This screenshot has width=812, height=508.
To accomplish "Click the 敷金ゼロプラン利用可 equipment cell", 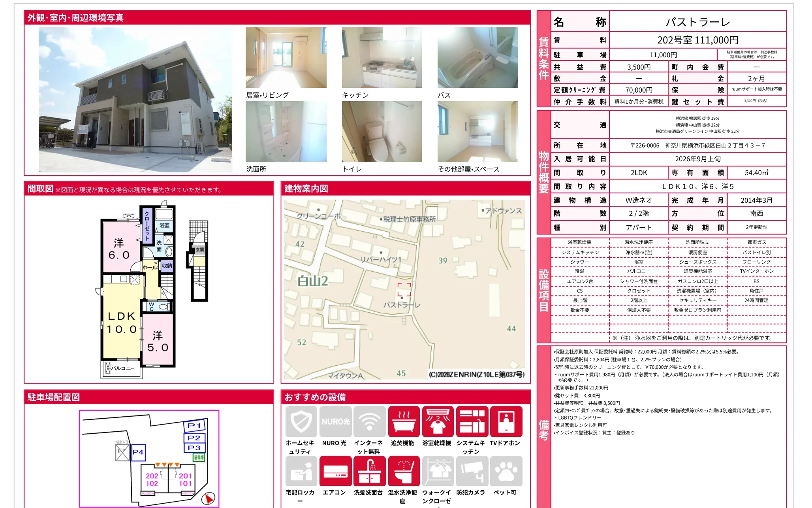I will click(697, 310).
